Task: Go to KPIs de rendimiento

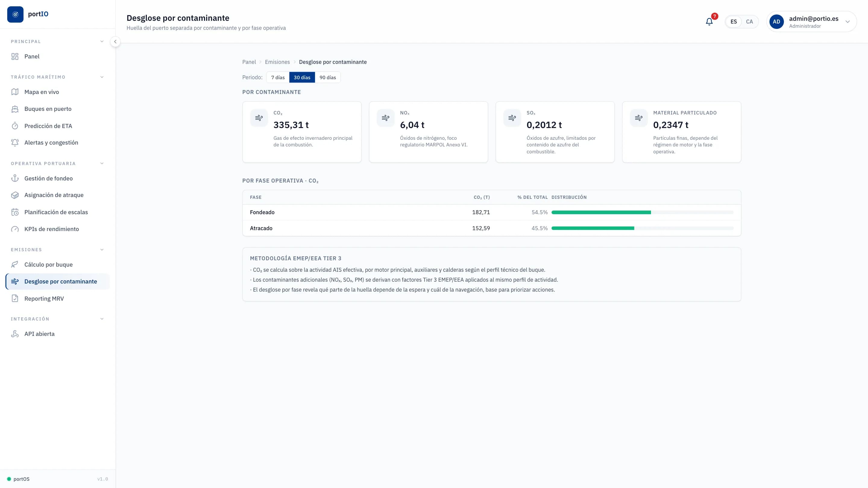Action: click(58, 229)
